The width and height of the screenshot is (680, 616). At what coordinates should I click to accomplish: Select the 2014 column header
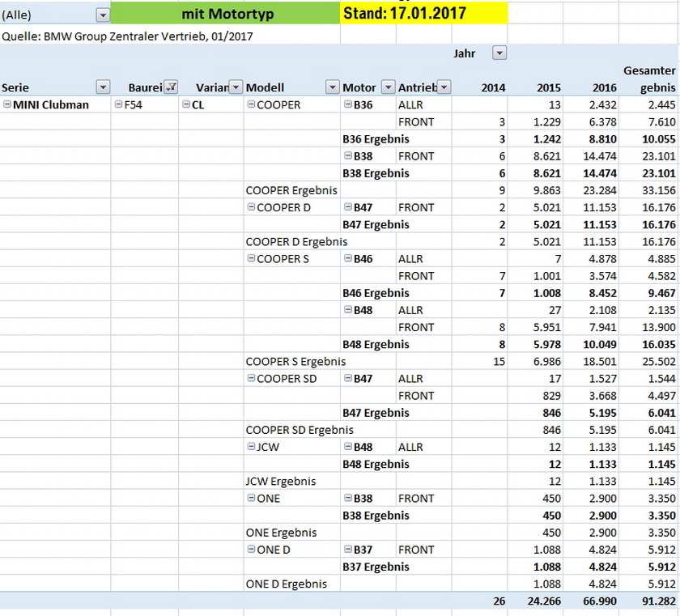pyautogui.click(x=493, y=87)
